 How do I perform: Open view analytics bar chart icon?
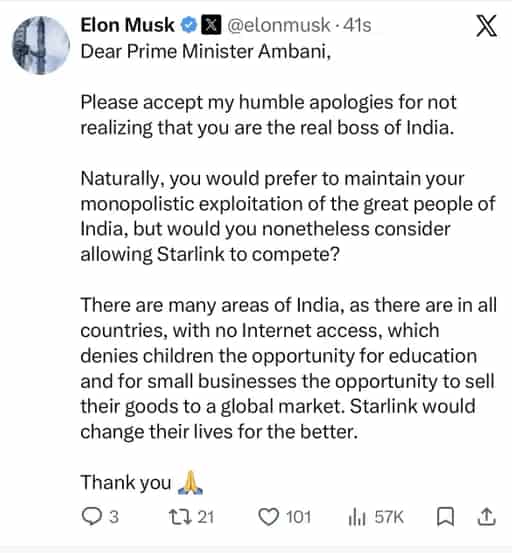point(357,517)
